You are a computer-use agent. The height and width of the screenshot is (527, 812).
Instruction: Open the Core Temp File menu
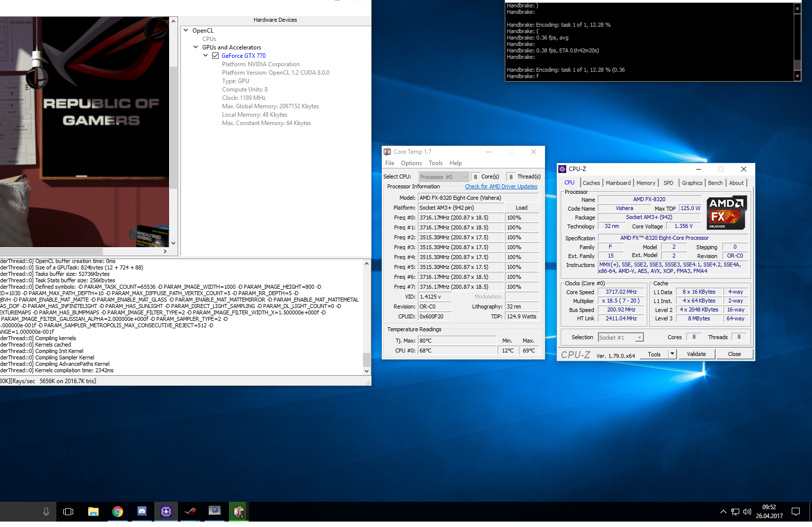pos(390,163)
